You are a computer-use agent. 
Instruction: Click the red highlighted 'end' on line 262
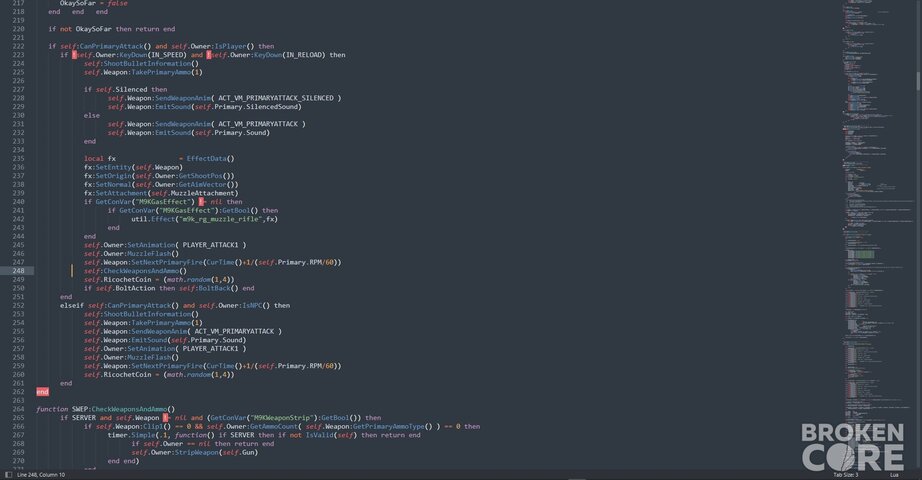42,392
